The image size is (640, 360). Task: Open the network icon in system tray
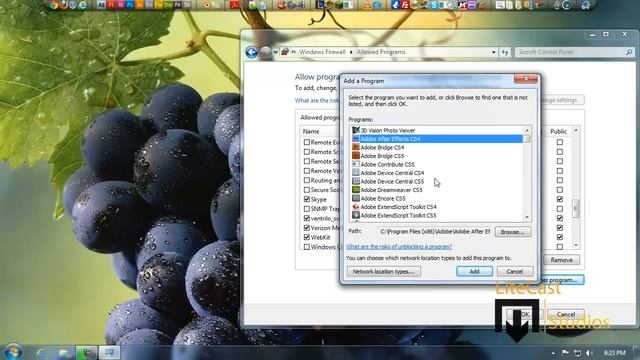(577, 353)
